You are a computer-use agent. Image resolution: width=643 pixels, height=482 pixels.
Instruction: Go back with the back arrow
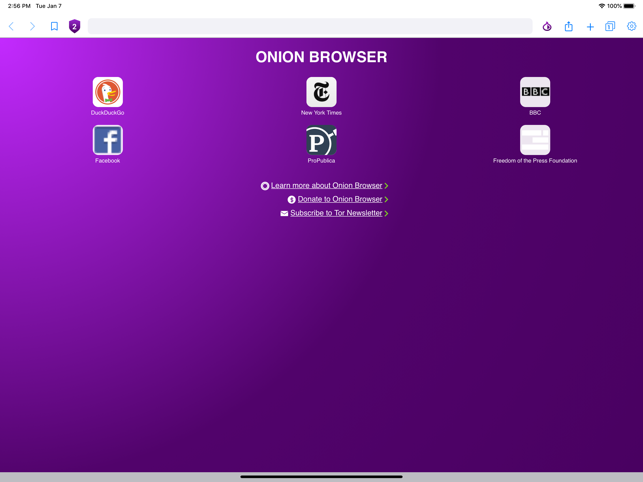11,27
